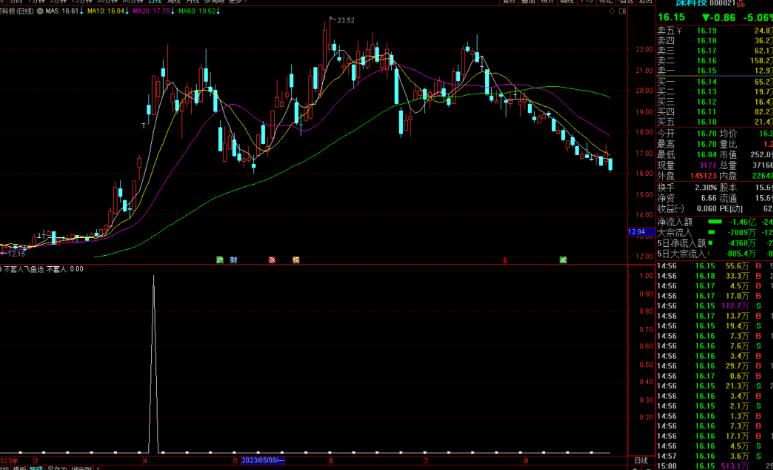Screen dimensions: 773x470
Task: Click the 23.52 high price label
Action: click(x=346, y=20)
